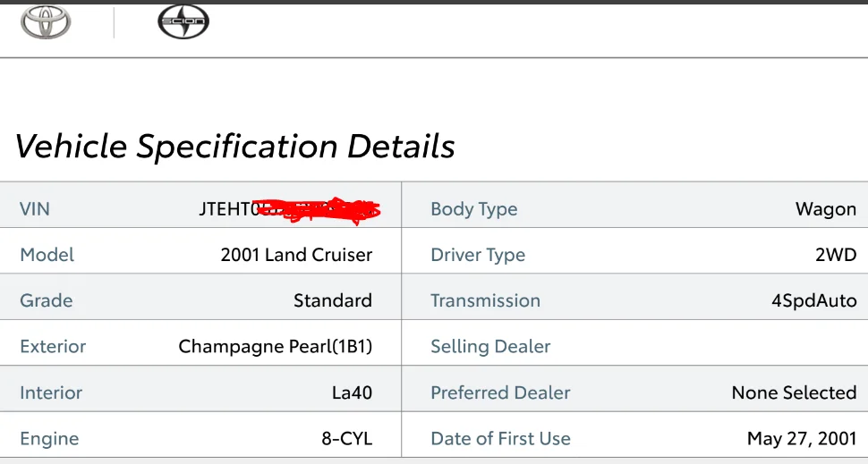Select the Body Type value Wagon
The width and height of the screenshot is (868, 464).
[x=826, y=209]
